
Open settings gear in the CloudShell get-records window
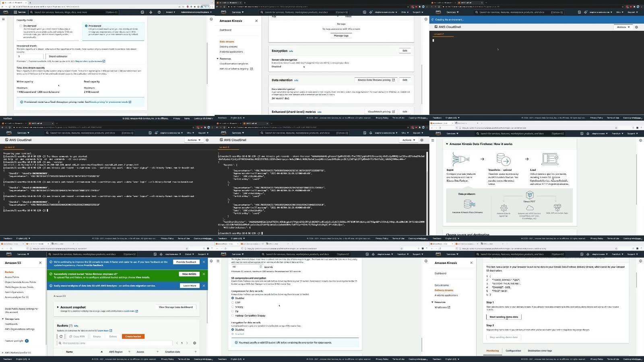click(422, 140)
